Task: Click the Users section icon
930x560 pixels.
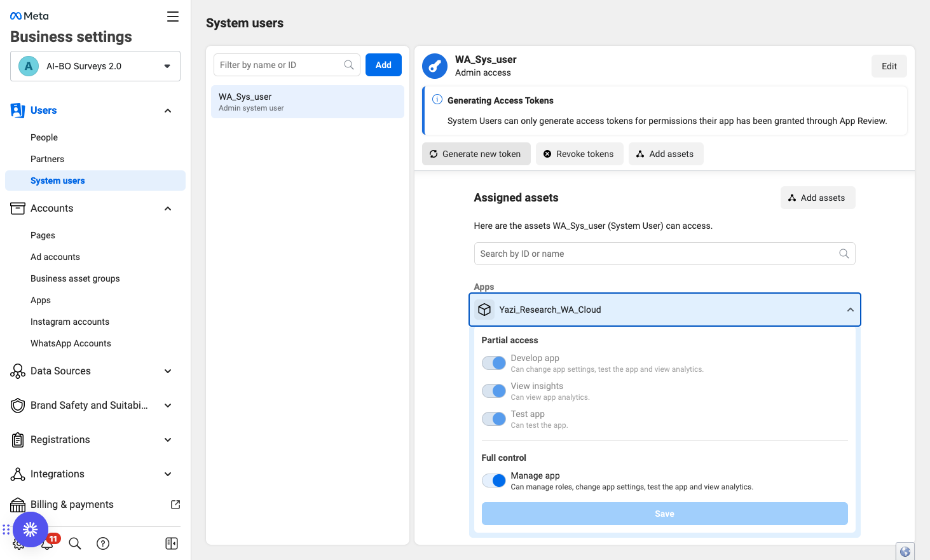Action: pyautogui.click(x=18, y=111)
